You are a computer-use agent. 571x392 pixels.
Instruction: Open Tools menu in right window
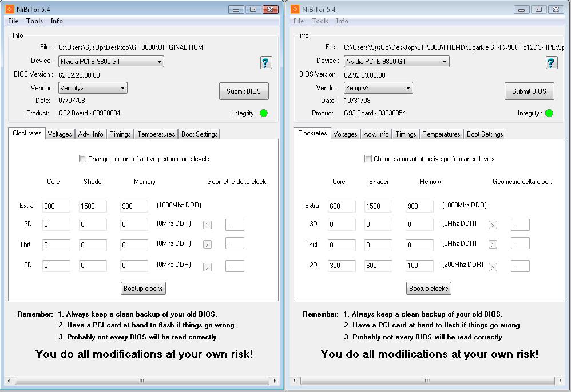point(320,21)
